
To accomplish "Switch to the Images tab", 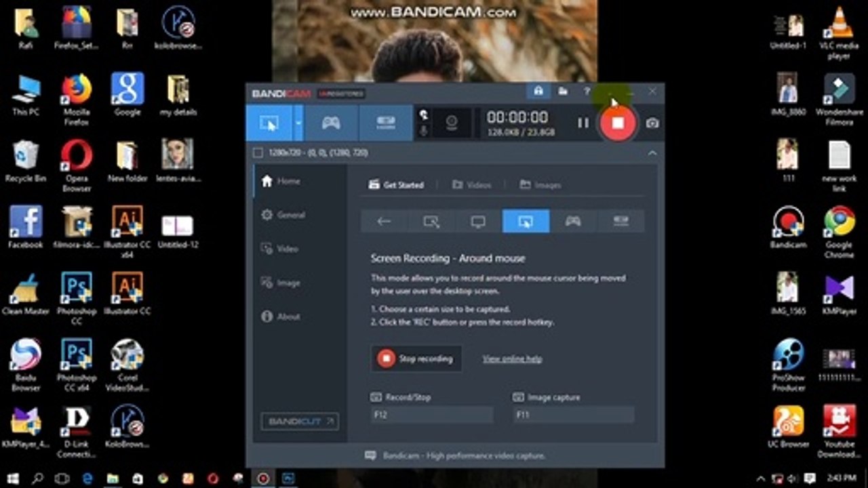I will click(x=540, y=184).
